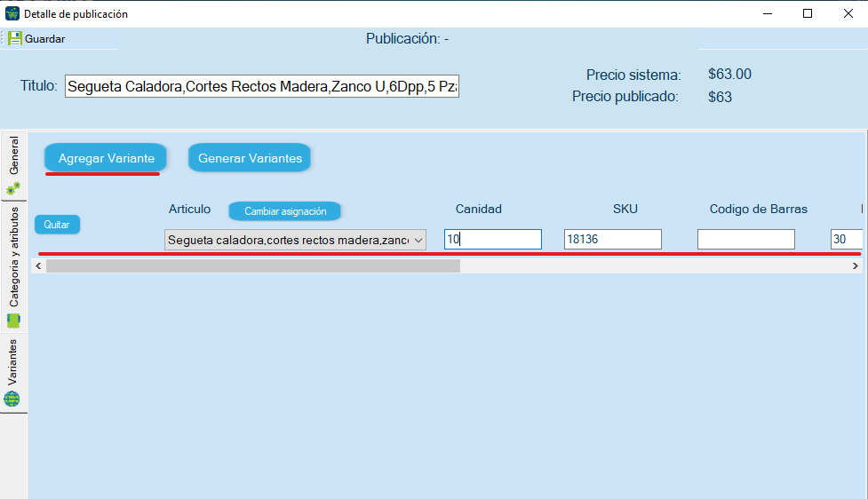The image size is (868, 499).
Task: Click the horizontal scrollbar thumb
Action: coord(253,266)
